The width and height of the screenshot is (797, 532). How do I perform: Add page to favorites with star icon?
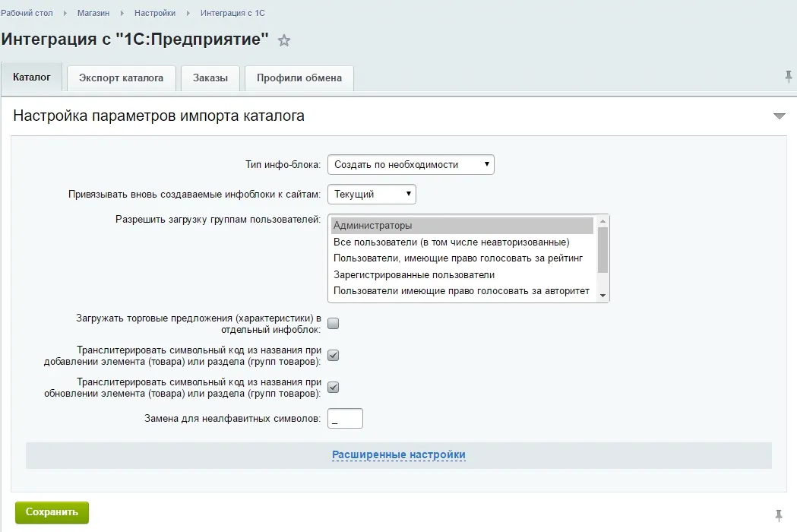point(283,40)
